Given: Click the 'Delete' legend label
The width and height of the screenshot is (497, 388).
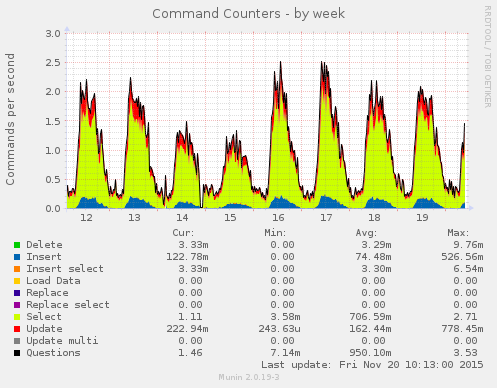Looking at the screenshot, I should click(x=44, y=245).
